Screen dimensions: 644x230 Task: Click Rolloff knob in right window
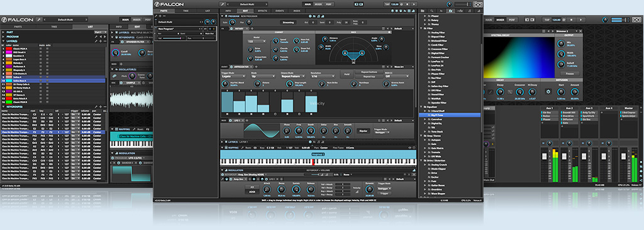click(560, 63)
